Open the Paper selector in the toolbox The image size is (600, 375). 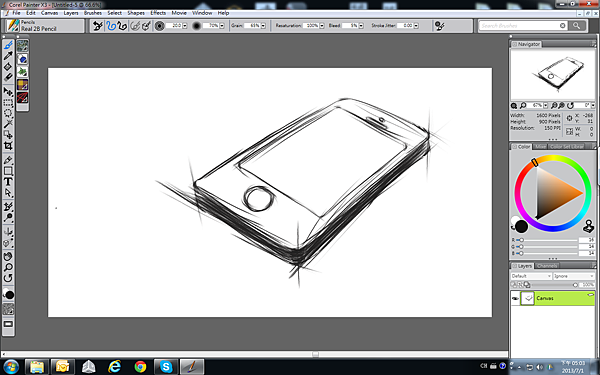[8, 309]
